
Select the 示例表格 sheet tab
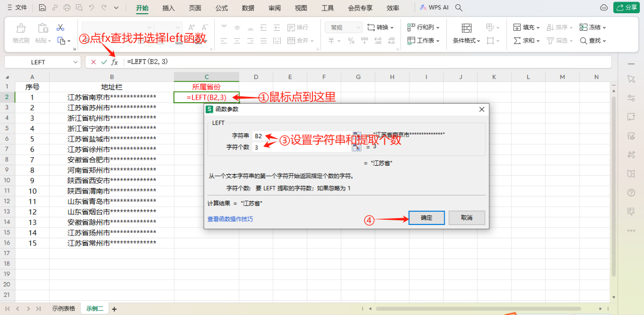click(x=63, y=309)
